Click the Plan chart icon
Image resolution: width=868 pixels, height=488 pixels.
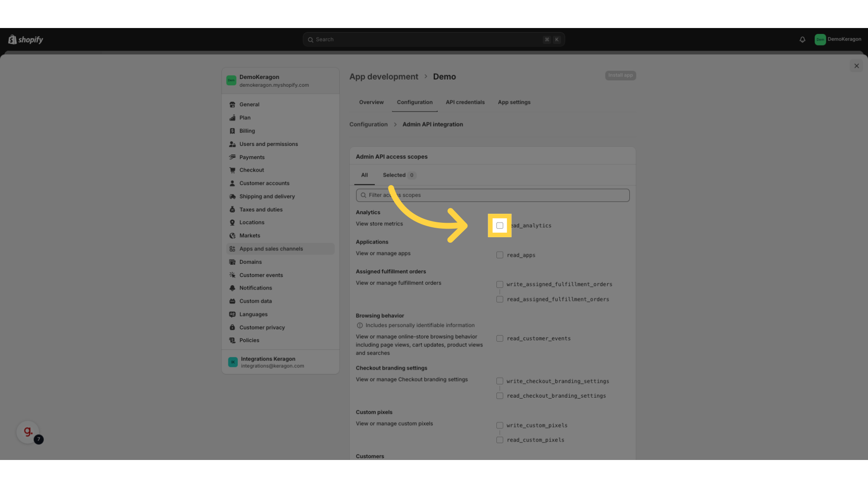[232, 117]
